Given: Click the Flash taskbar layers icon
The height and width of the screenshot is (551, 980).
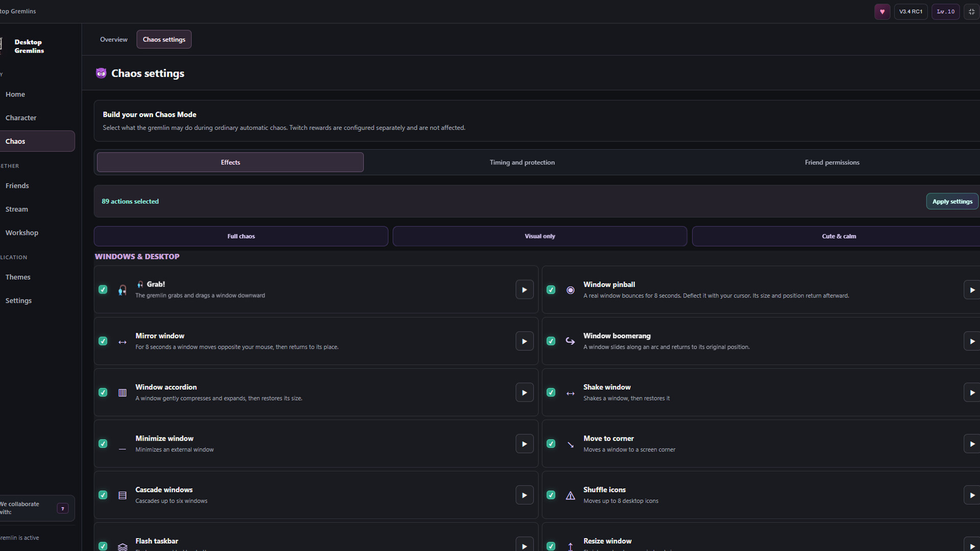Looking at the screenshot, I should coord(122,546).
